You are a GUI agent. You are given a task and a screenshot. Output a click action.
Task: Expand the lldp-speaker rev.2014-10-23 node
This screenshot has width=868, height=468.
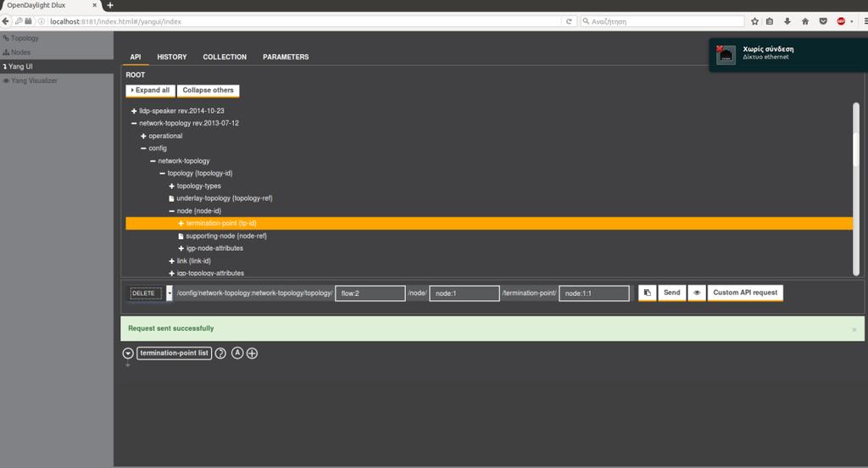click(134, 111)
